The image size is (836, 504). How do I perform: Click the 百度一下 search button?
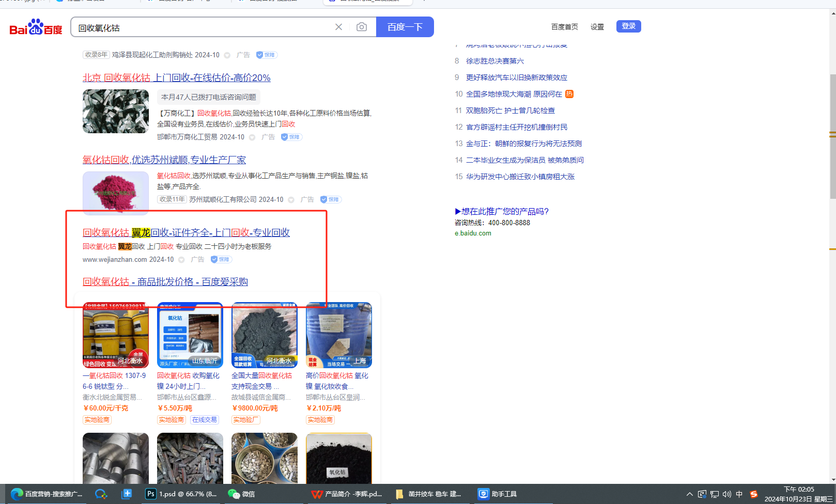point(405,27)
